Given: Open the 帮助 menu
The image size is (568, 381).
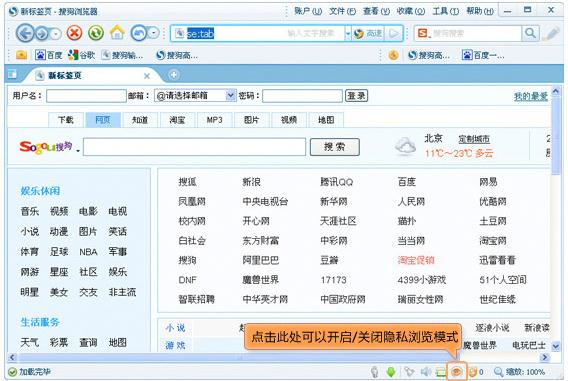Looking at the screenshot, I should (480, 11).
